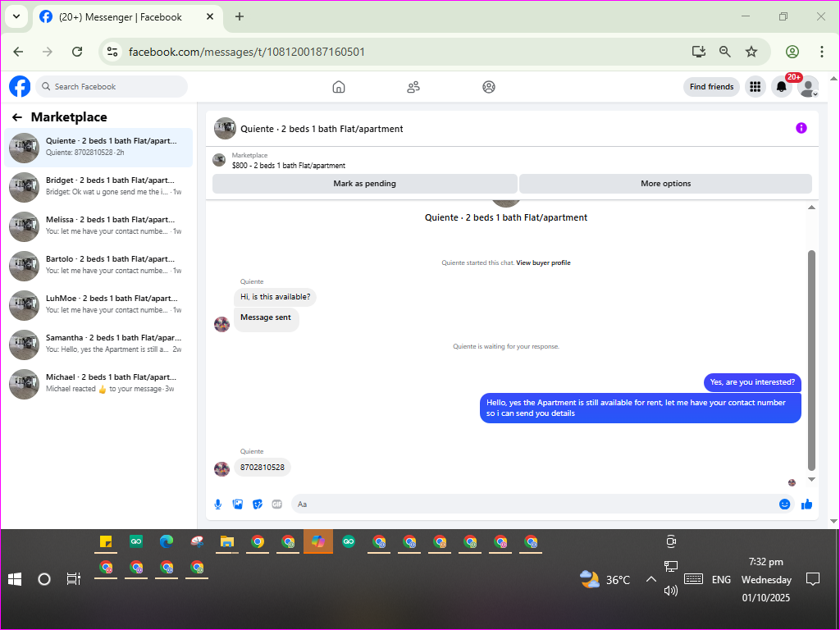This screenshot has height=630, width=840.
Task: View site information icon in address bar
Action: [x=112, y=52]
